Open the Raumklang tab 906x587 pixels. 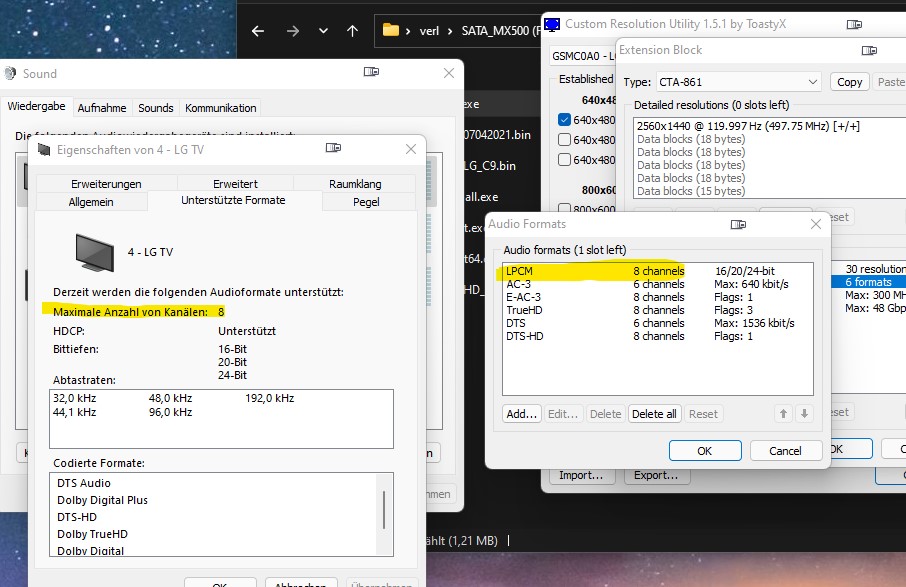[x=355, y=184]
